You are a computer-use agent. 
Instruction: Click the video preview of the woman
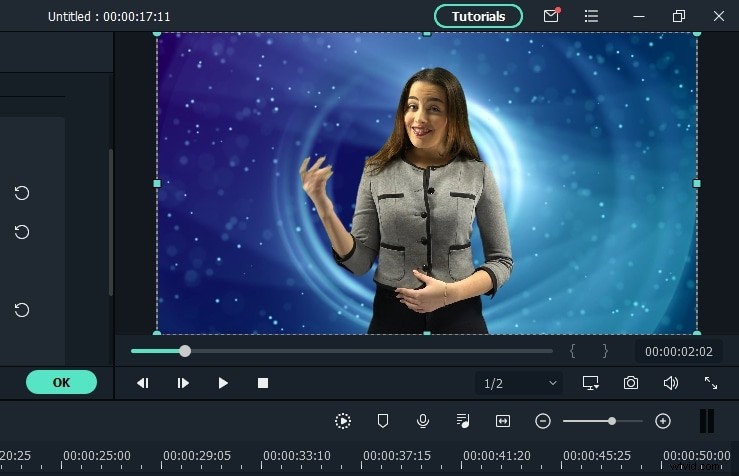427,183
